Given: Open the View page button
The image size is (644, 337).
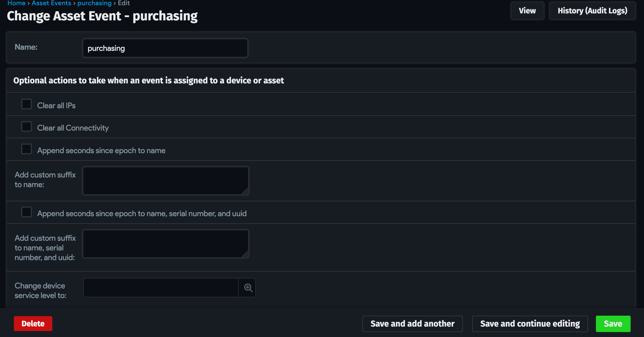Looking at the screenshot, I should click(527, 11).
